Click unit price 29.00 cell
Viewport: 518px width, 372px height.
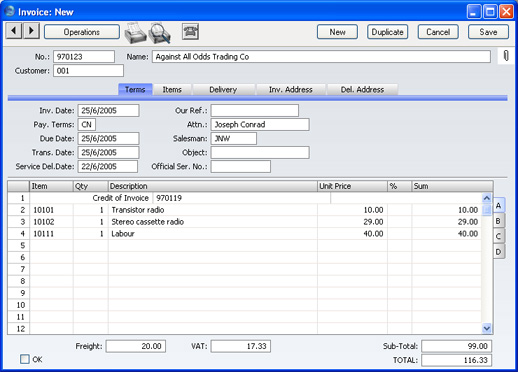(x=352, y=222)
